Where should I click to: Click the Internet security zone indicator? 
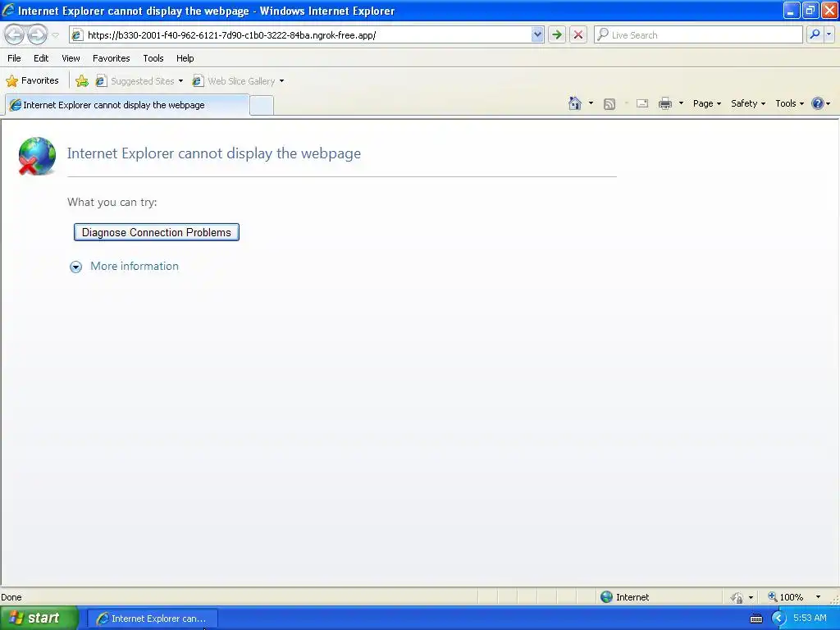(x=624, y=597)
